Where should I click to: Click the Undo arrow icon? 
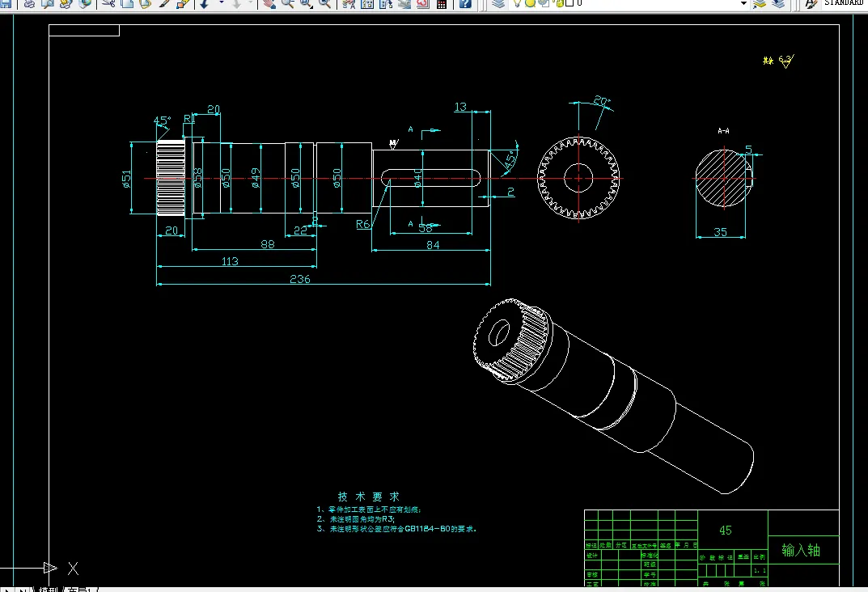pos(205,3)
